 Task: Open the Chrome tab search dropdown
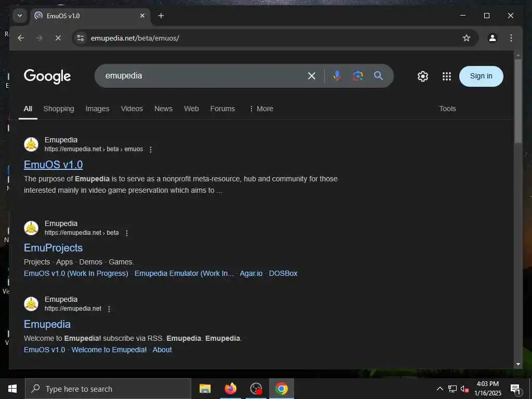coord(20,16)
